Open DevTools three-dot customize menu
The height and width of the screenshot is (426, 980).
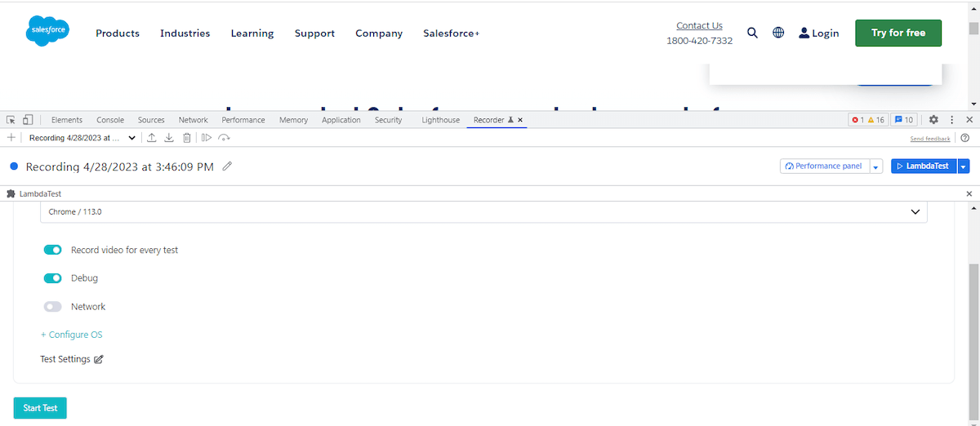(x=951, y=119)
